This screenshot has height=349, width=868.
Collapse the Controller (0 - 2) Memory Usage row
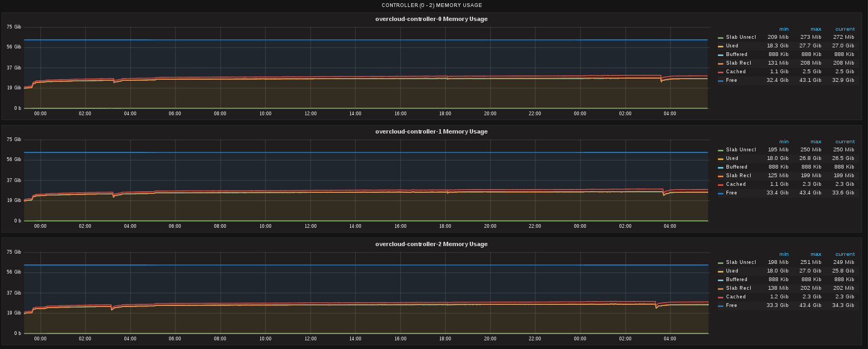[432, 5]
